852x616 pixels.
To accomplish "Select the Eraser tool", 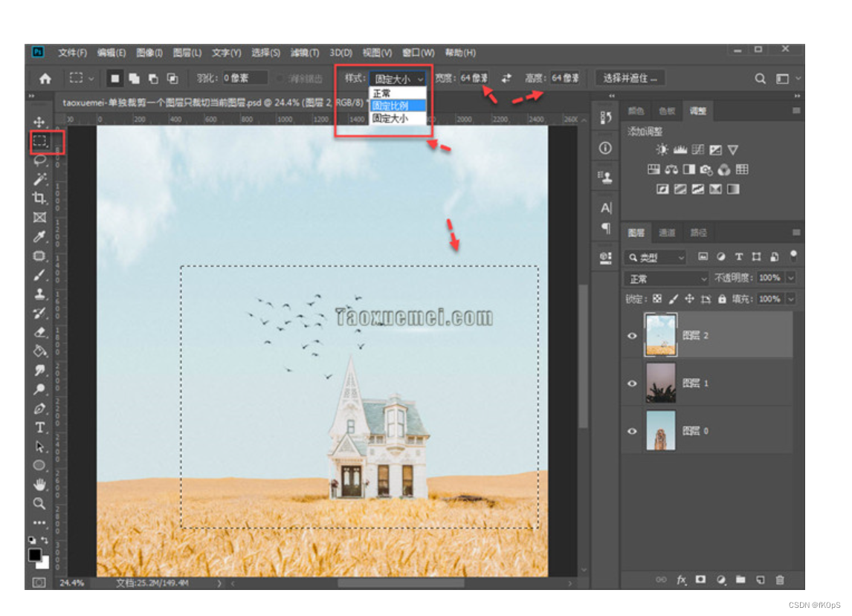I will coord(39,332).
